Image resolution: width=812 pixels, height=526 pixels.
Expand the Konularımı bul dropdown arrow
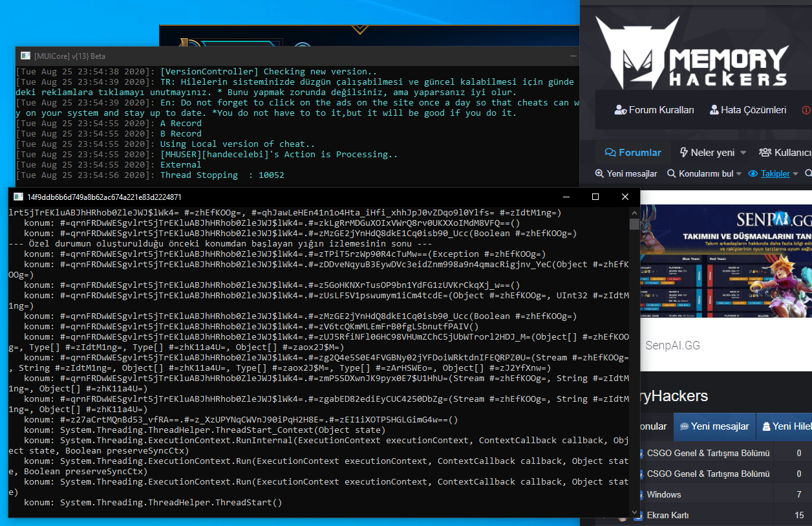point(740,173)
